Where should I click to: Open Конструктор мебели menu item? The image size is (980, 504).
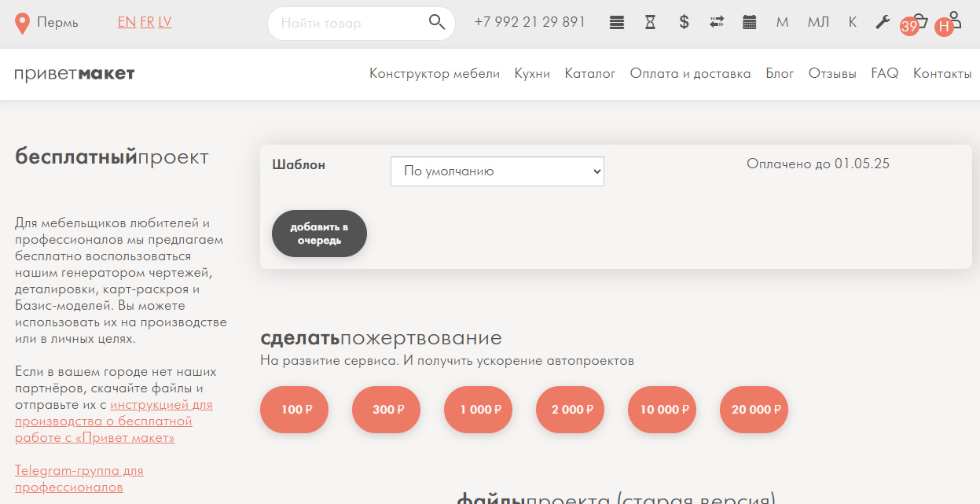(435, 74)
